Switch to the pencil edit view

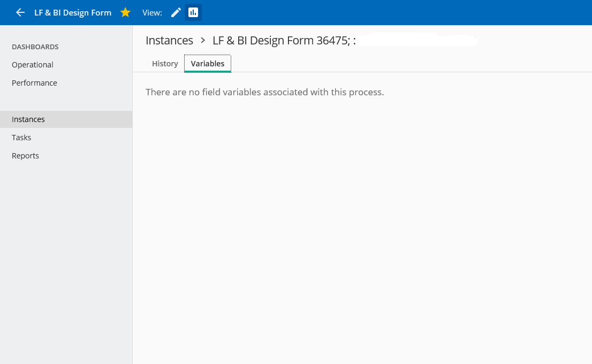point(176,12)
